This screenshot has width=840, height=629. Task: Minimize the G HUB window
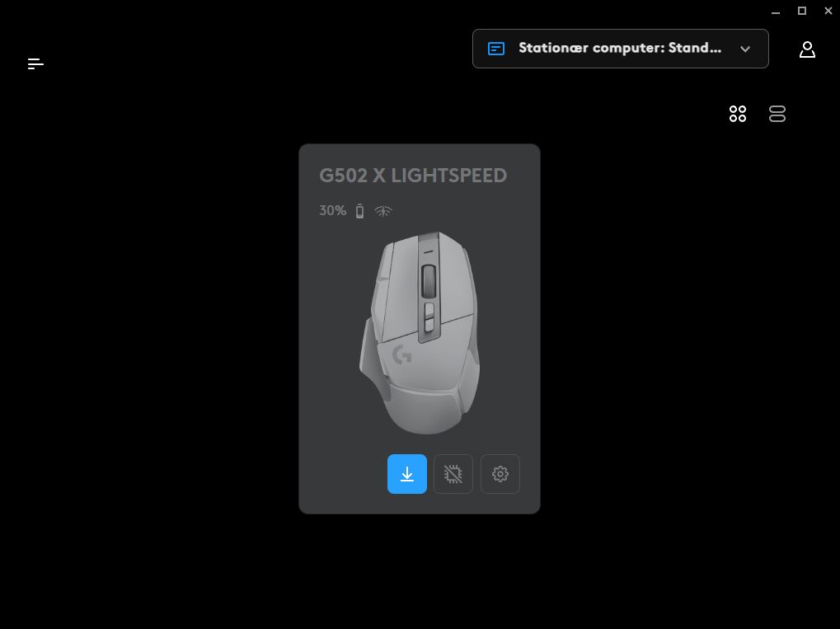click(776, 12)
